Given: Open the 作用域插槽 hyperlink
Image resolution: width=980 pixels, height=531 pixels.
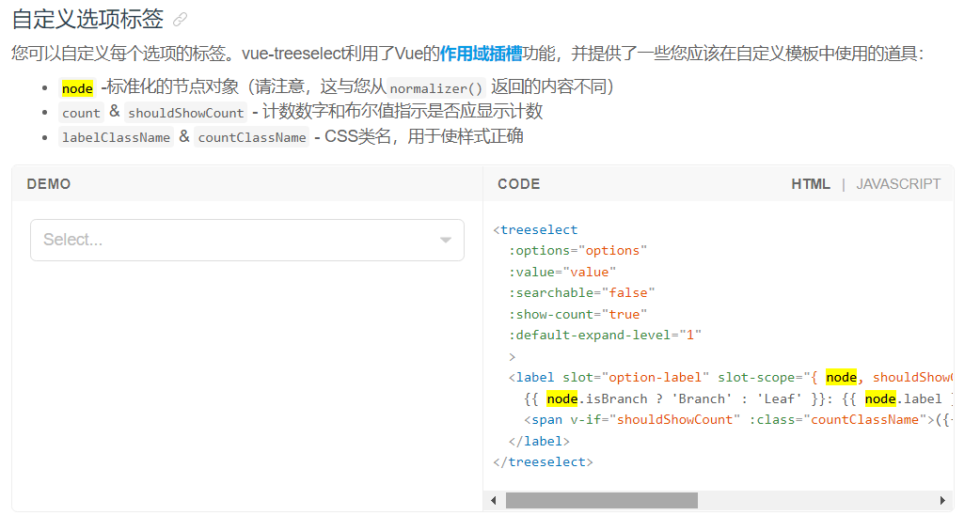Looking at the screenshot, I should pos(481,54).
